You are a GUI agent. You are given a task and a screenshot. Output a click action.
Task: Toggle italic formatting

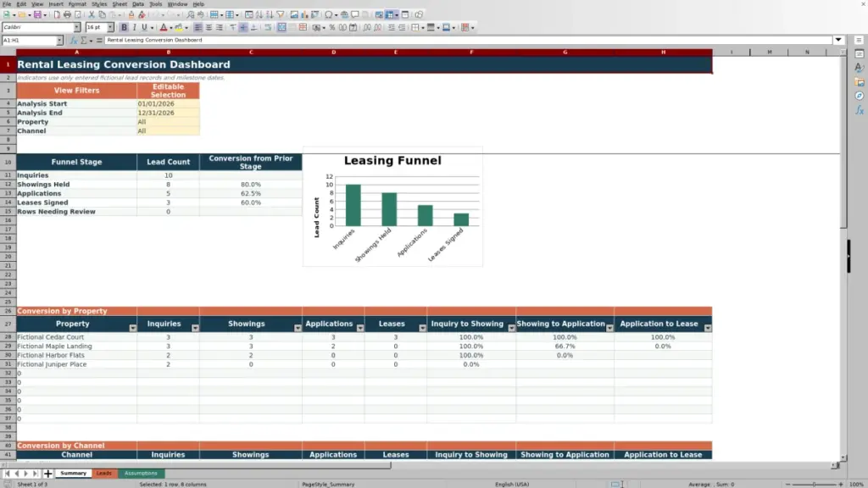tap(134, 27)
